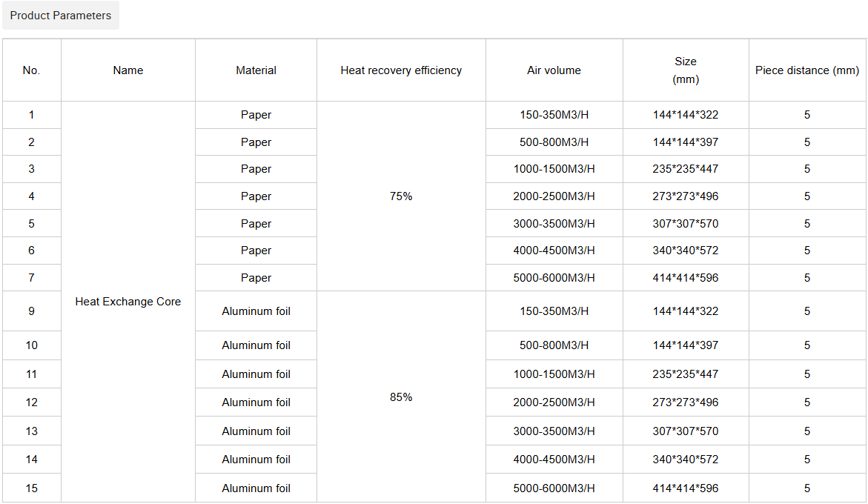This screenshot has height=504, width=868.
Task: Select the Heat Exchange Core name cell
Action: click(x=128, y=302)
